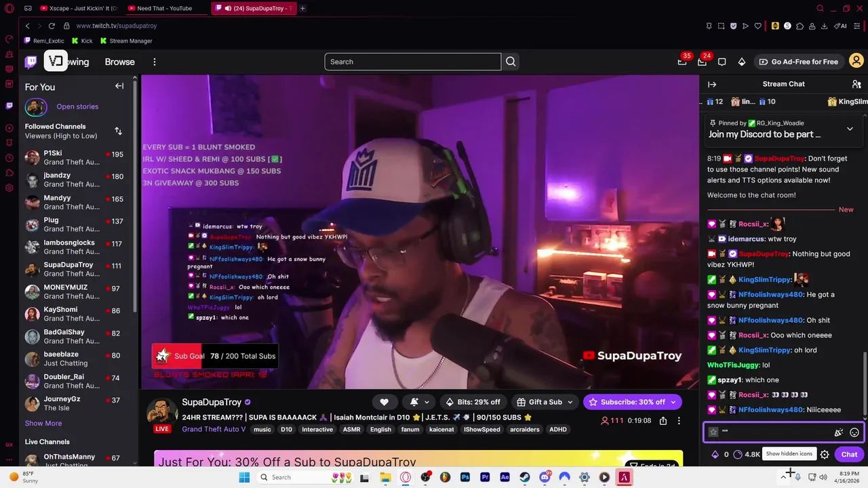Click the share icon under the stream

tap(663, 421)
